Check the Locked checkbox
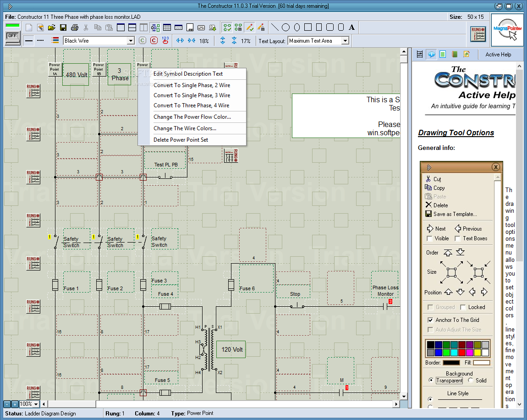Screen dimensions: 527x420 click(463, 307)
